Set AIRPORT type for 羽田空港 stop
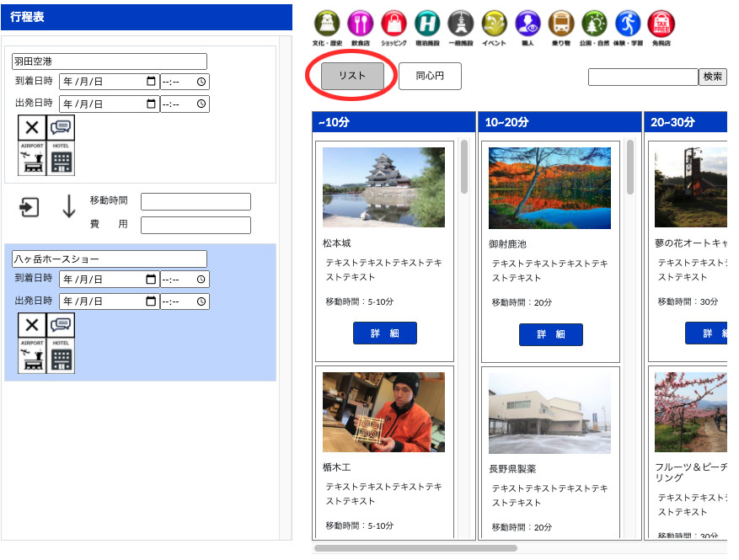739x560 pixels. click(32, 158)
